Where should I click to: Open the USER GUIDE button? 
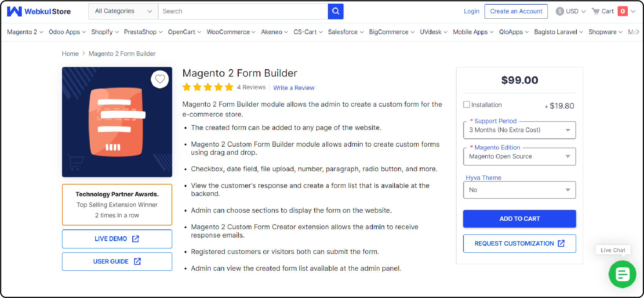tap(117, 261)
